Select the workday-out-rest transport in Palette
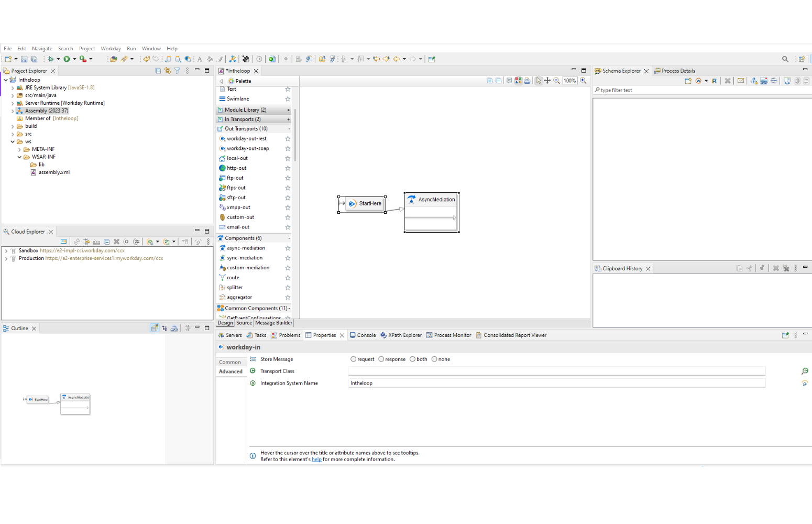 [x=248, y=138]
